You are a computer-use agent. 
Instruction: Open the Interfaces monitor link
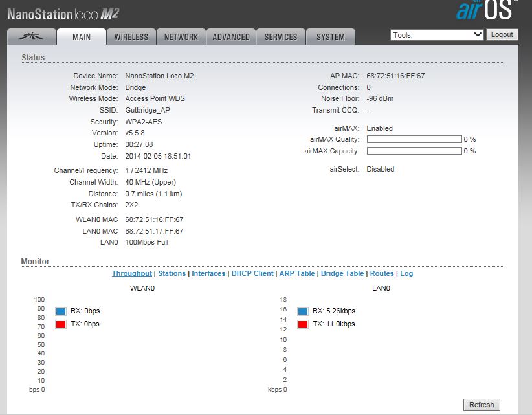pos(208,273)
